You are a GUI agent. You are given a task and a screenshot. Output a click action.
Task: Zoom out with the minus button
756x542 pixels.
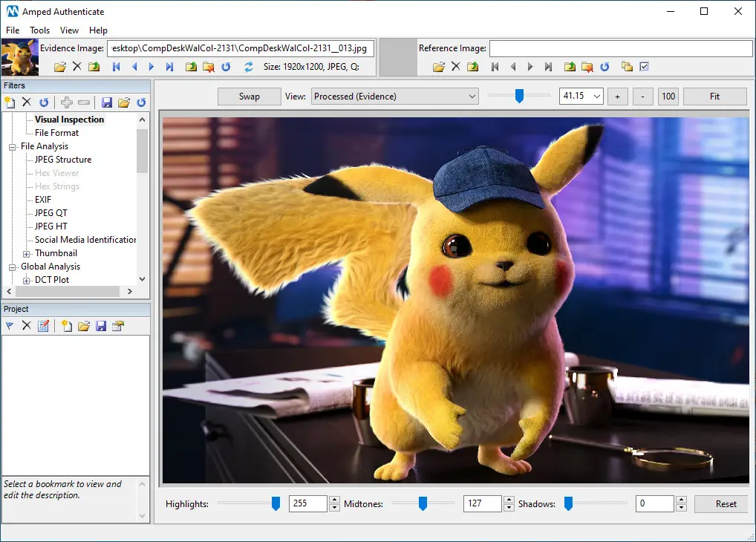(x=642, y=97)
